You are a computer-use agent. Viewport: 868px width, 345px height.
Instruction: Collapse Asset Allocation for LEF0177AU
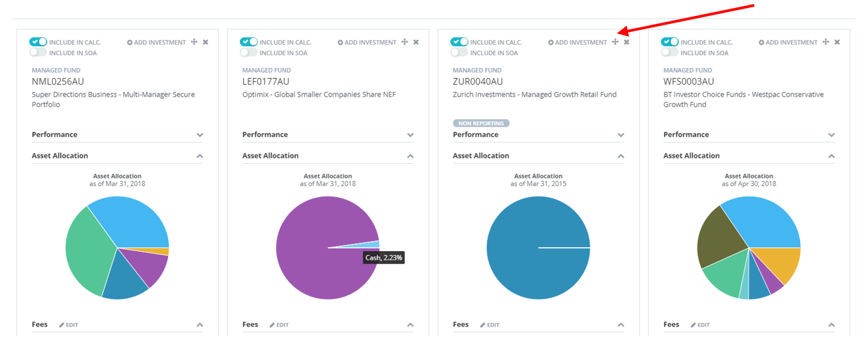pos(410,156)
